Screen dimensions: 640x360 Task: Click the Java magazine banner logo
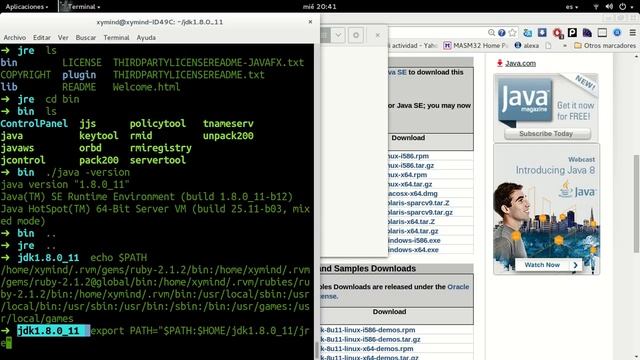524,101
